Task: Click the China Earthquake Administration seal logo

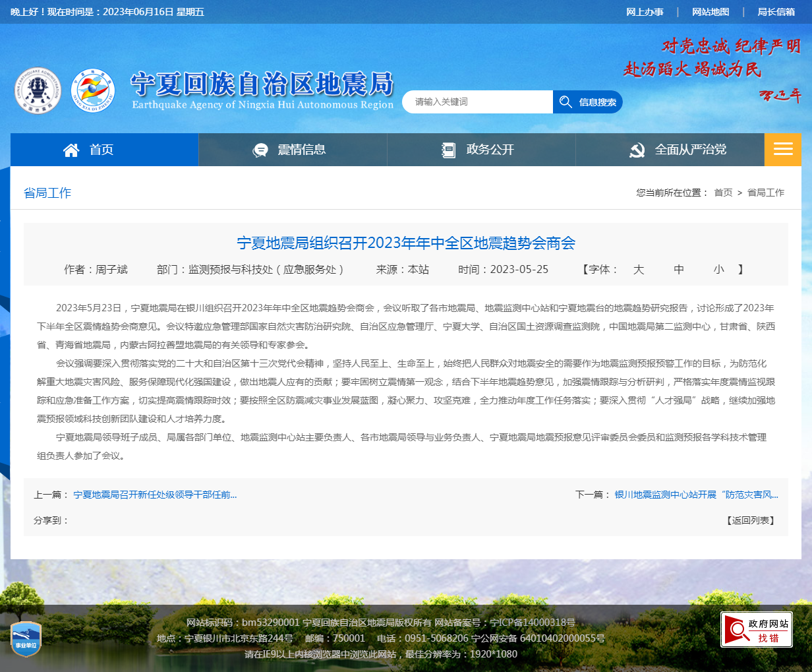Action: (38, 89)
